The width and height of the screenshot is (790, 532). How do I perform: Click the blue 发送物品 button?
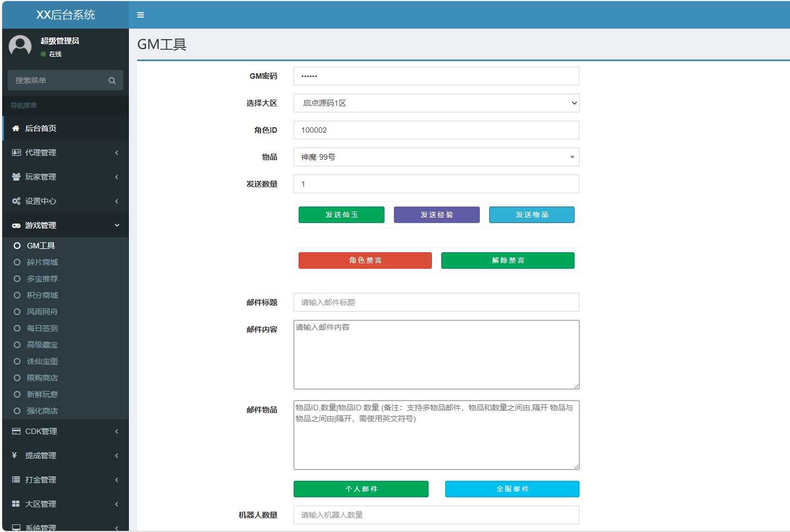tap(532, 215)
